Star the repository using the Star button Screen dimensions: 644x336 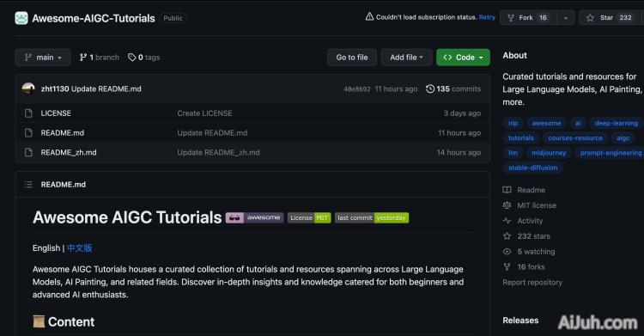click(611, 18)
